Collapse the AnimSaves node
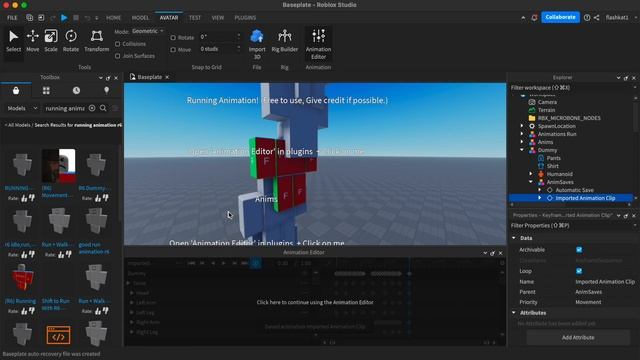Screen dimensions: 640x360 [531, 182]
